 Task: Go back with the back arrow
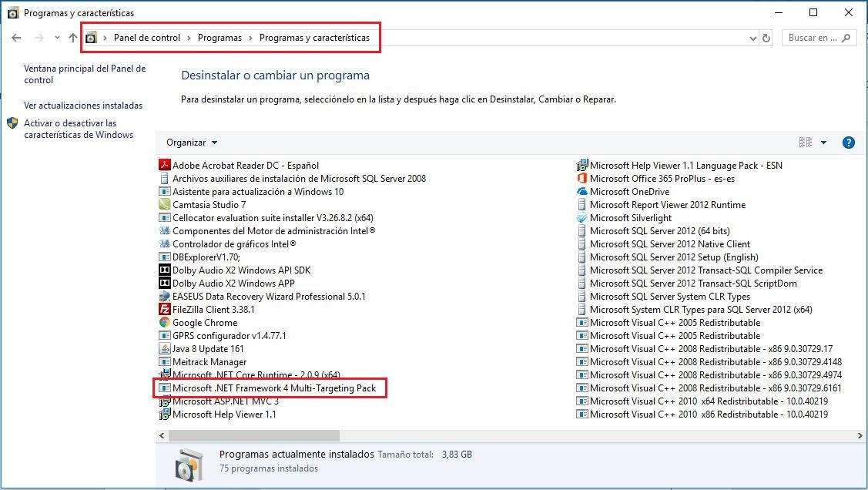click(x=16, y=38)
